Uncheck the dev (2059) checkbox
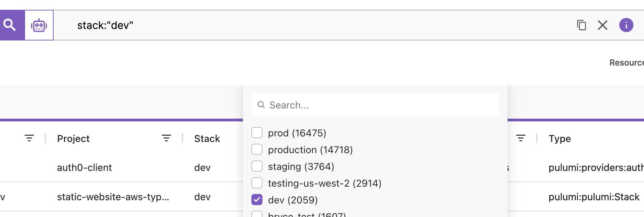The width and height of the screenshot is (644, 217). point(257,200)
